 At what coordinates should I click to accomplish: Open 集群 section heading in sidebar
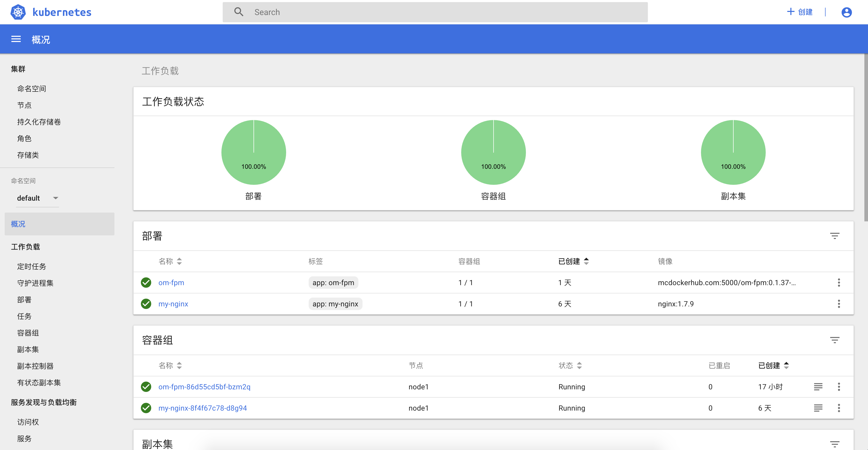(x=18, y=69)
